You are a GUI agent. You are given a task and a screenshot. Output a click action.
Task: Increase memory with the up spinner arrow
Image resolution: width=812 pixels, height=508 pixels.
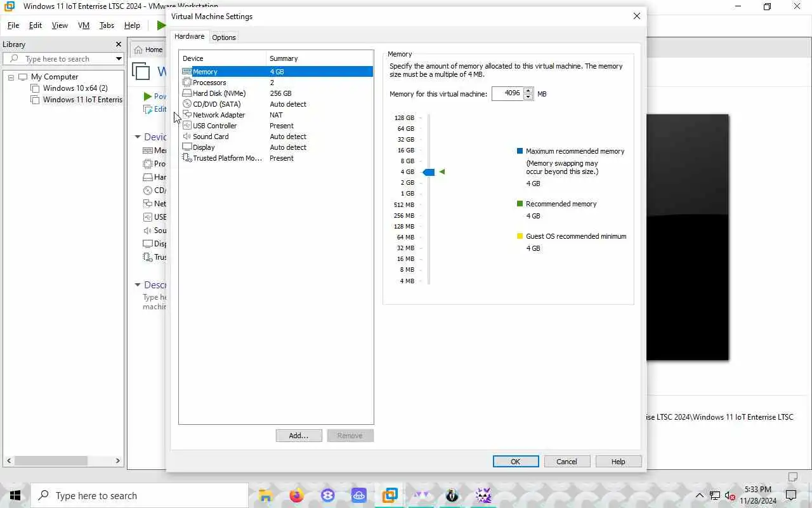528,91
